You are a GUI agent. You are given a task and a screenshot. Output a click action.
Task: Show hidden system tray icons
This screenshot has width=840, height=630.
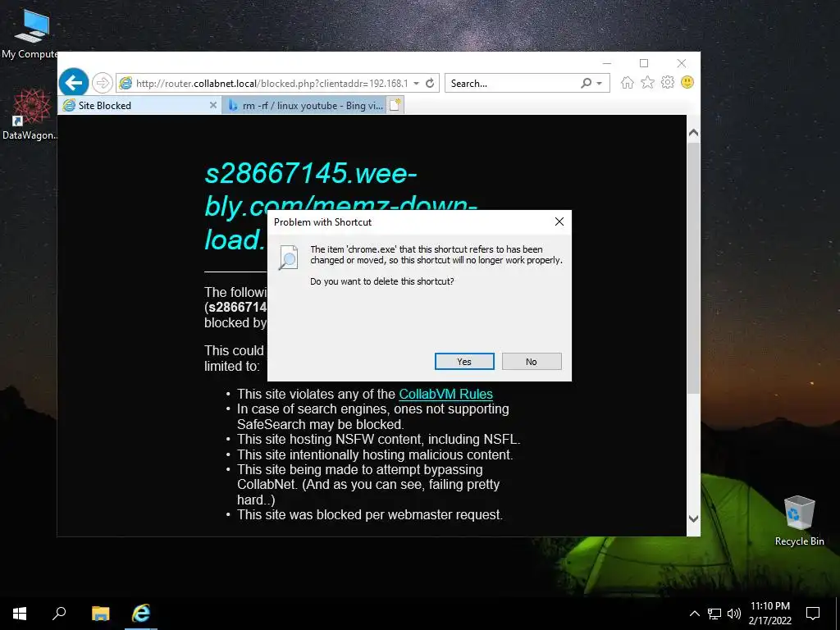[694, 614]
